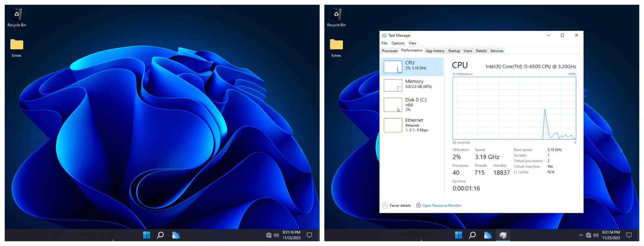The image size is (644, 246).
Task: Click network globe icon near 8:31:54 PM clock
Action: pos(588,235)
